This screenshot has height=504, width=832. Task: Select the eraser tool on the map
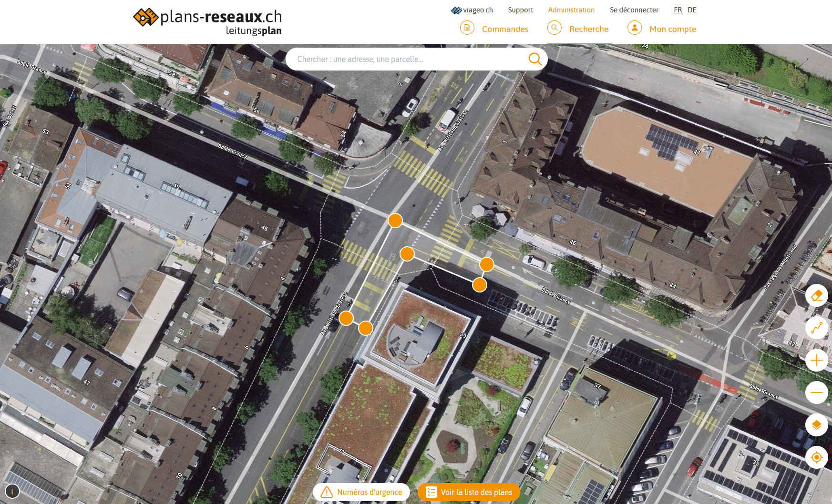click(816, 296)
